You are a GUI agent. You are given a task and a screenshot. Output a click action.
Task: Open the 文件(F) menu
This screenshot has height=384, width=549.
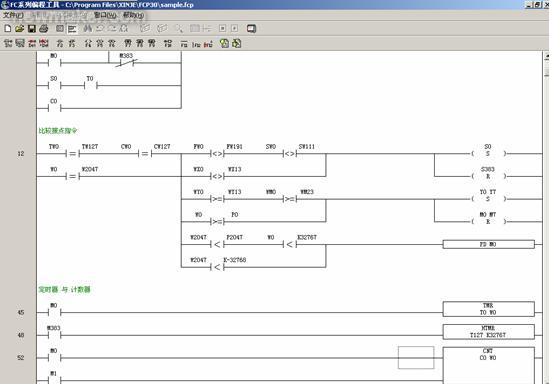tap(13, 15)
